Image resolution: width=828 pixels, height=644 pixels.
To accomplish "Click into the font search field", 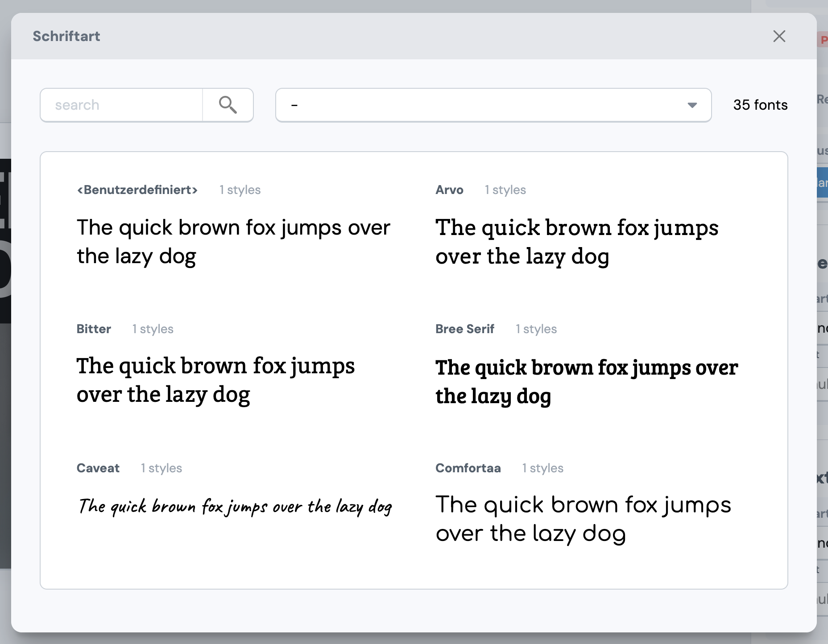I will tap(120, 105).
